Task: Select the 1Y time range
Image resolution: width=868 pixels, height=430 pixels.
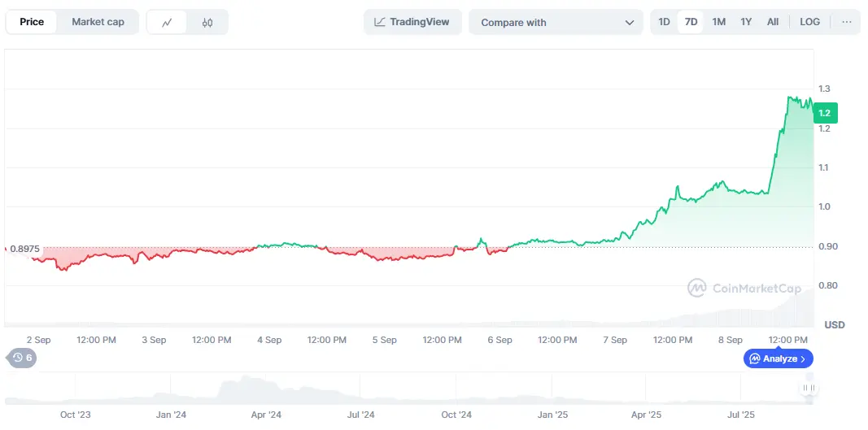Action: click(x=746, y=22)
